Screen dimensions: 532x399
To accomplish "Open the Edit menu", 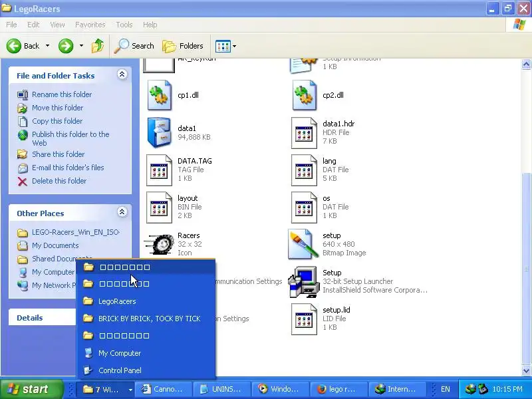I will tap(33, 25).
